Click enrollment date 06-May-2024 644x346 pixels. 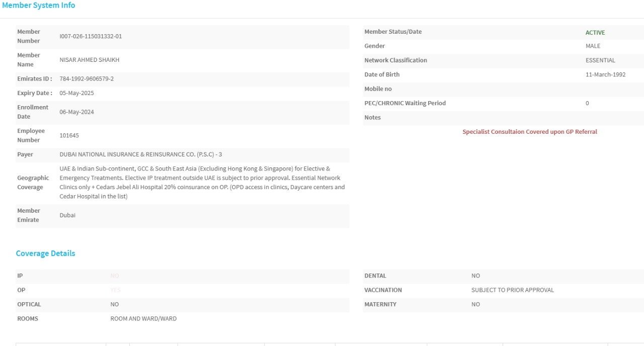[76, 112]
